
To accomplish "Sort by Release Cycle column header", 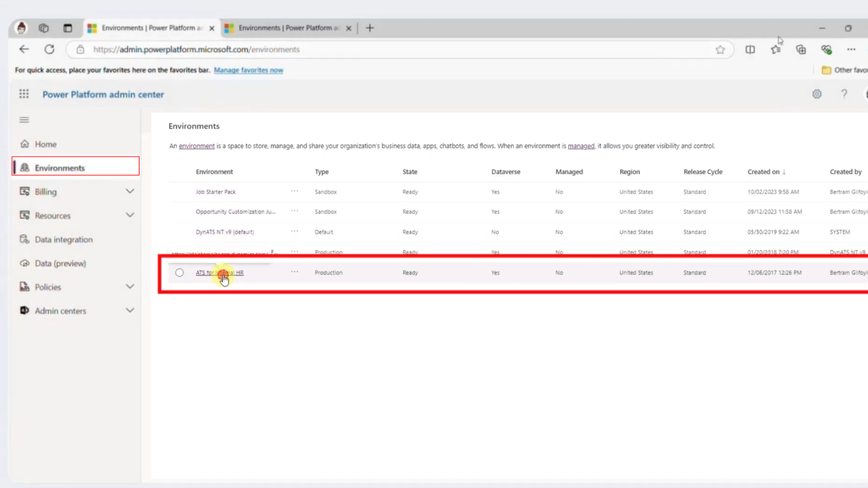I will point(703,172).
